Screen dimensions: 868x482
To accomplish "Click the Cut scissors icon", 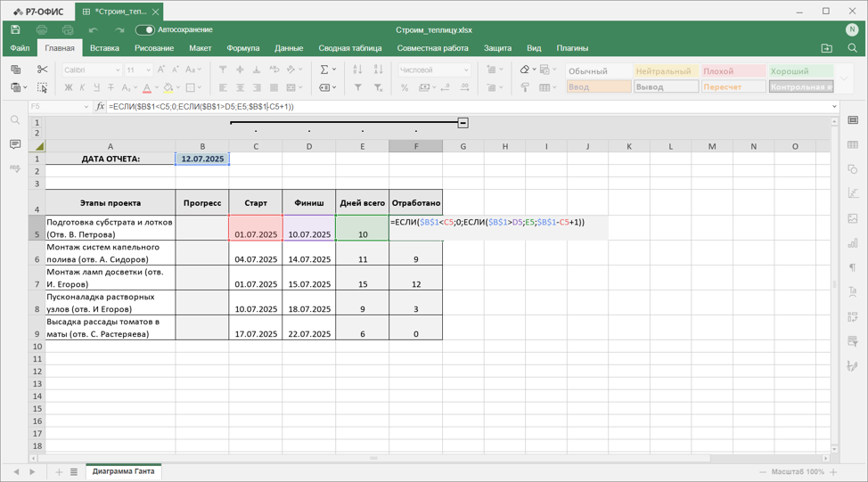I will pyautogui.click(x=42, y=69).
